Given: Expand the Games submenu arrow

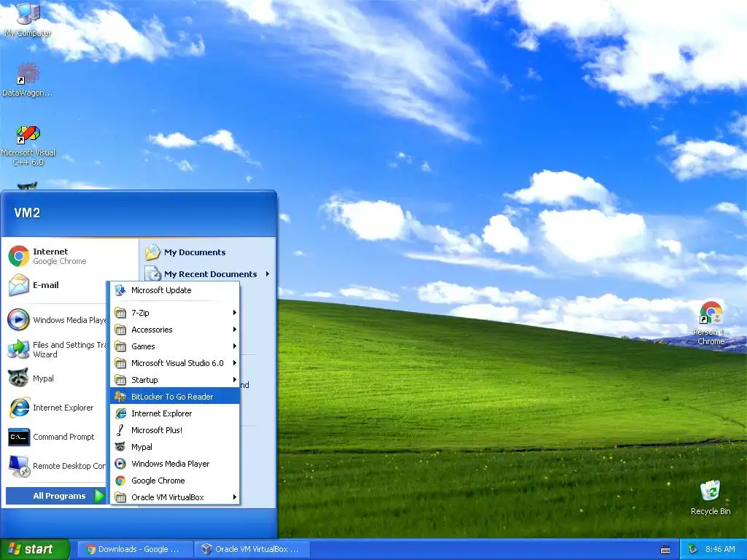Looking at the screenshot, I should (234, 346).
